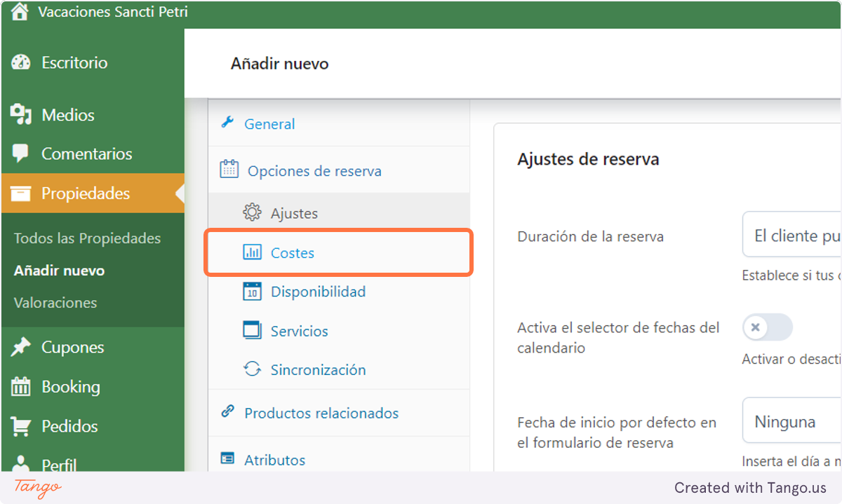Viewport: 842px width, 504px height.
Task: Click the Servicios window icon
Action: coord(252,330)
